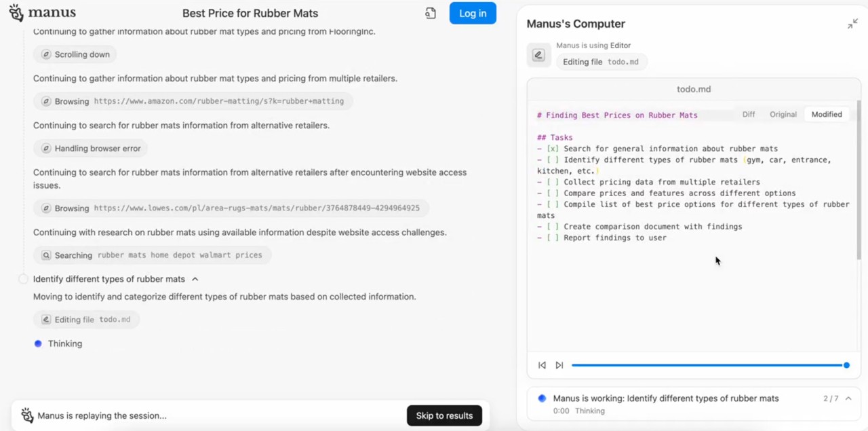Open the Amazon rubber-matting browsing step
Image resolution: width=868 pixels, height=431 pixels.
pyautogui.click(x=193, y=101)
